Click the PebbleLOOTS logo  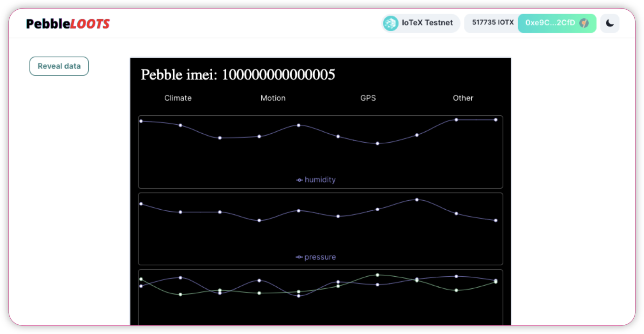(x=68, y=24)
